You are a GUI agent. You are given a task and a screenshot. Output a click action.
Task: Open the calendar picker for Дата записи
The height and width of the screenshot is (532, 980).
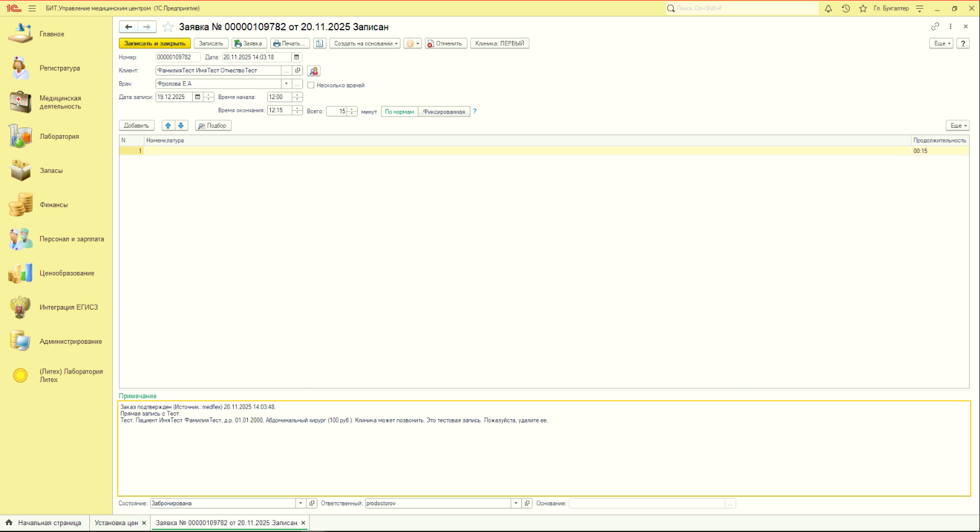pos(198,97)
